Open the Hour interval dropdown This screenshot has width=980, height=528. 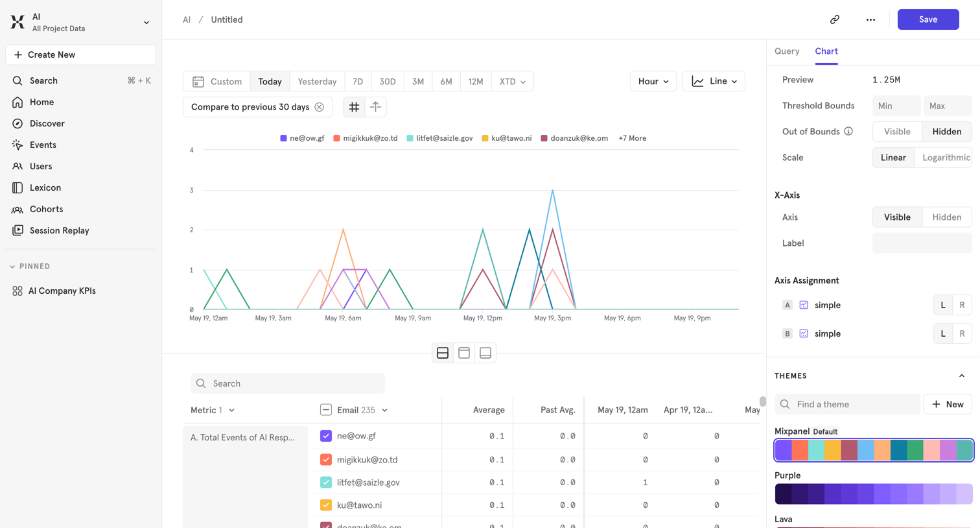click(653, 81)
